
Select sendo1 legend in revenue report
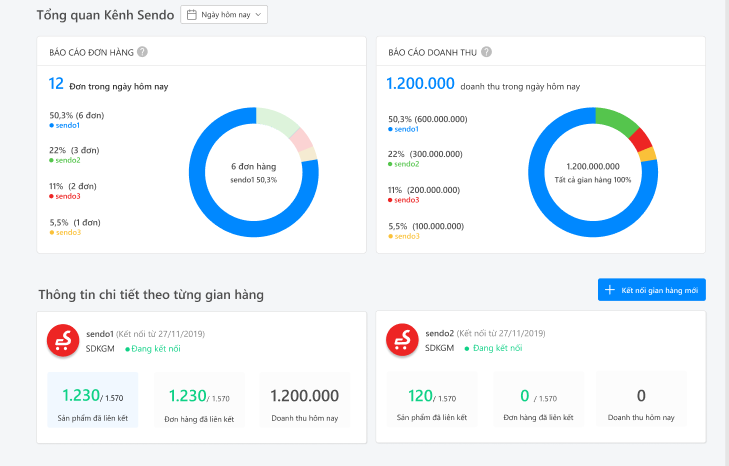click(404, 129)
